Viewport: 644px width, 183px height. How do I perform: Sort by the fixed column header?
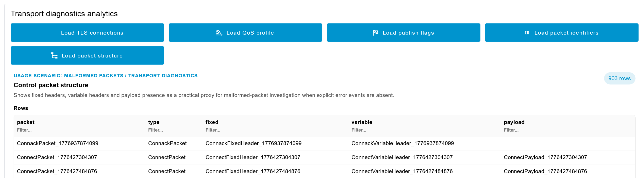(x=212, y=122)
